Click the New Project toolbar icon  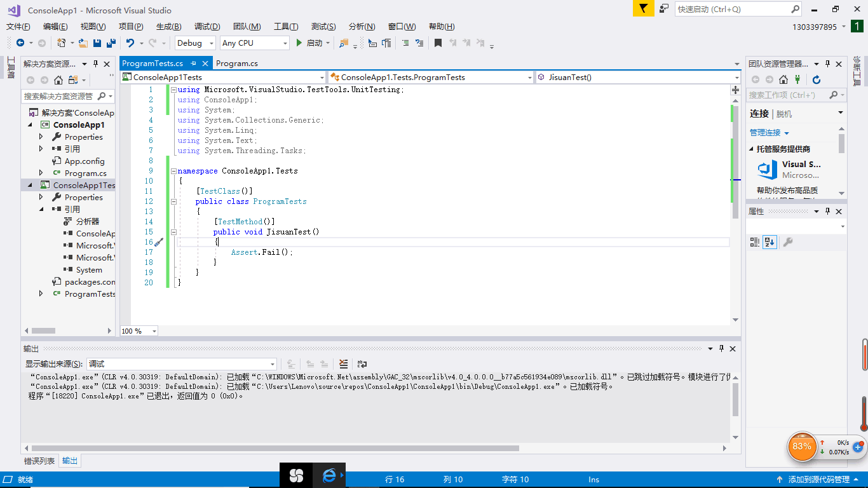point(61,43)
